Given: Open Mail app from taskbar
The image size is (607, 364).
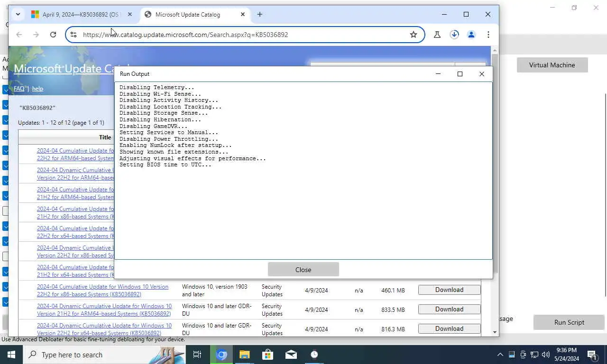Looking at the screenshot, I should pos(291,355).
